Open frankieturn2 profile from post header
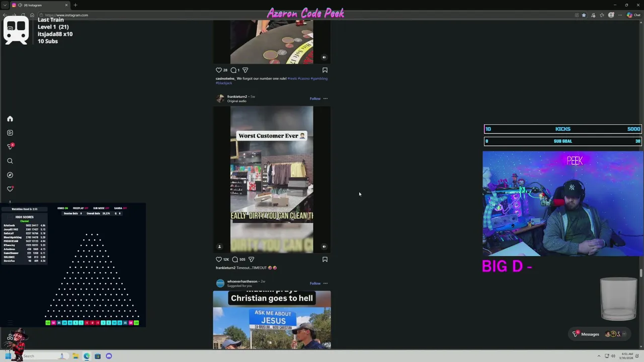Viewport: 644px width, 362px height. 237,97
